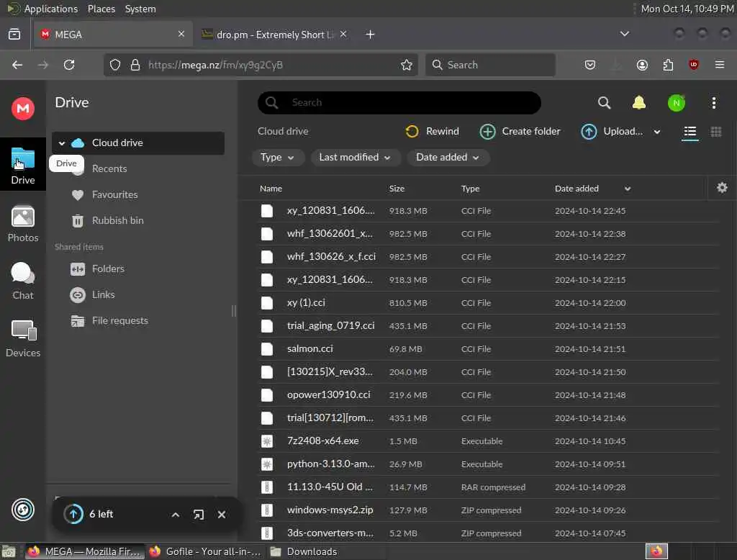Open the uBlock Origin extension icon
The height and width of the screenshot is (560, 737).
693,64
